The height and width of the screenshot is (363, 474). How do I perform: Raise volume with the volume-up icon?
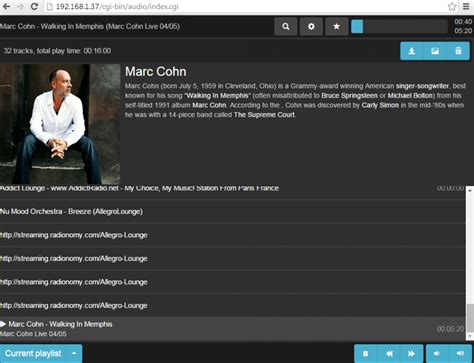460,354
